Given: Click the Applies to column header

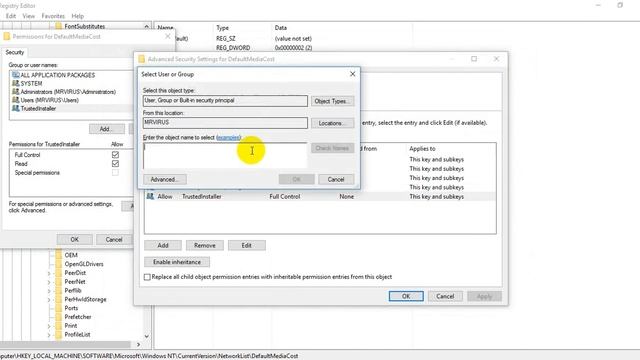Looking at the screenshot, I should [422, 149].
